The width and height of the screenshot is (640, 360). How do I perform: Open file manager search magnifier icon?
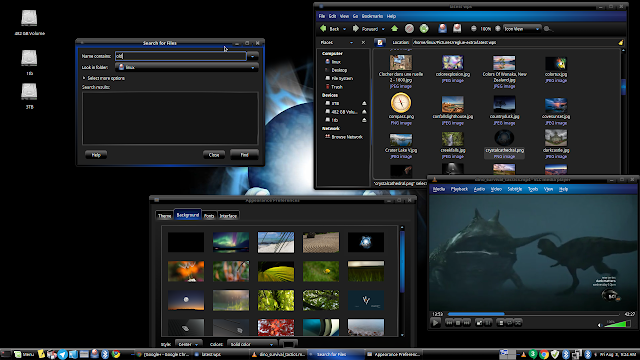point(547,29)
